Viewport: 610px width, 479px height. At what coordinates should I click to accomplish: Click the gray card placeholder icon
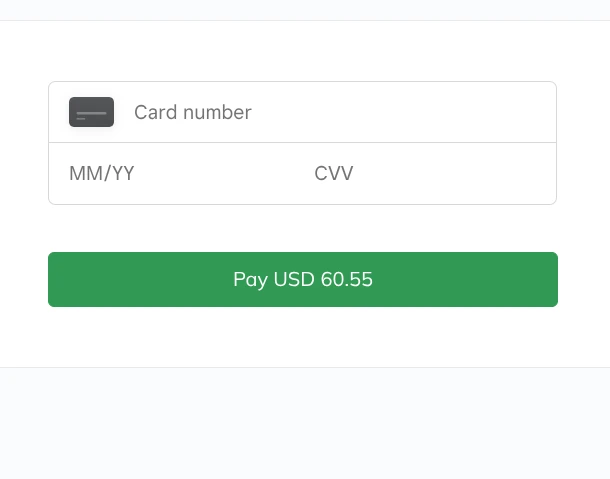point(91,112)
